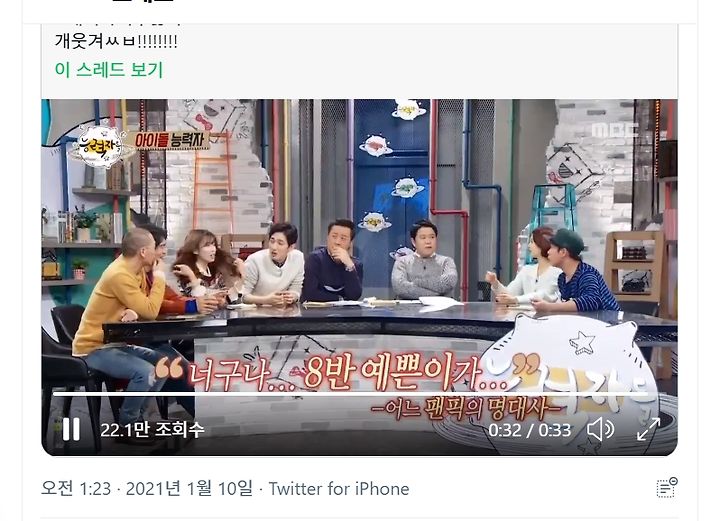Open the "이 스레드 보기" link

point(109,70)
